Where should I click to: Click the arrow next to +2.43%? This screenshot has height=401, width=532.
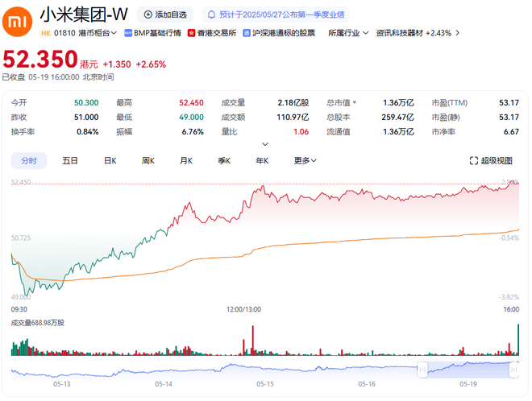[458, 33]
